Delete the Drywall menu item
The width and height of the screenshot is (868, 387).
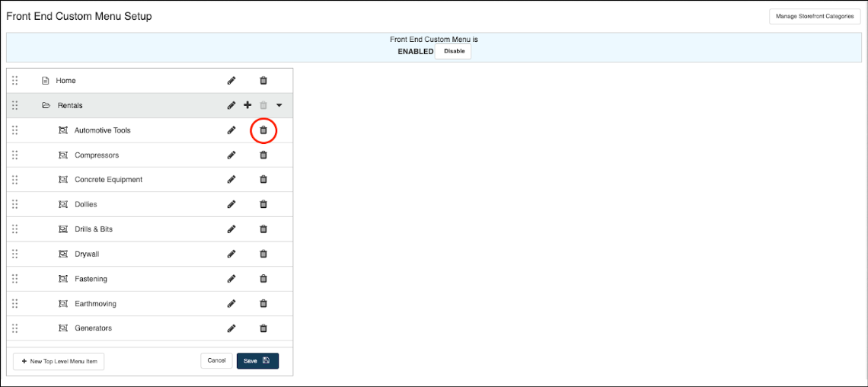pos(263,254)
